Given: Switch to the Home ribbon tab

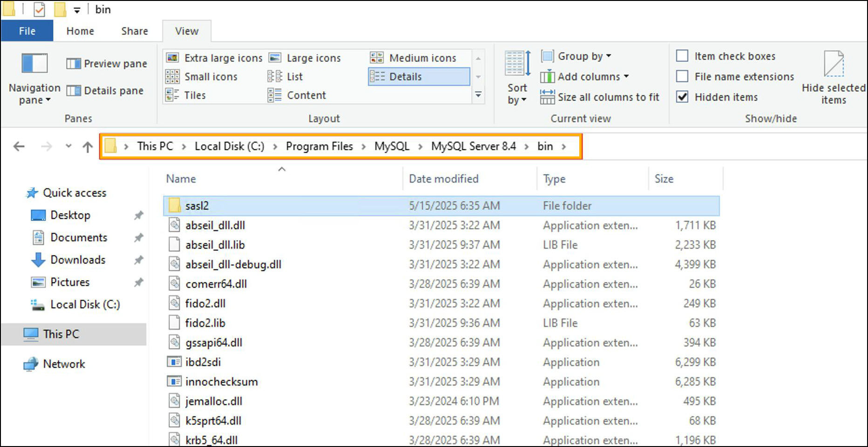Looking at the screenshot, I should coord(80,31).
